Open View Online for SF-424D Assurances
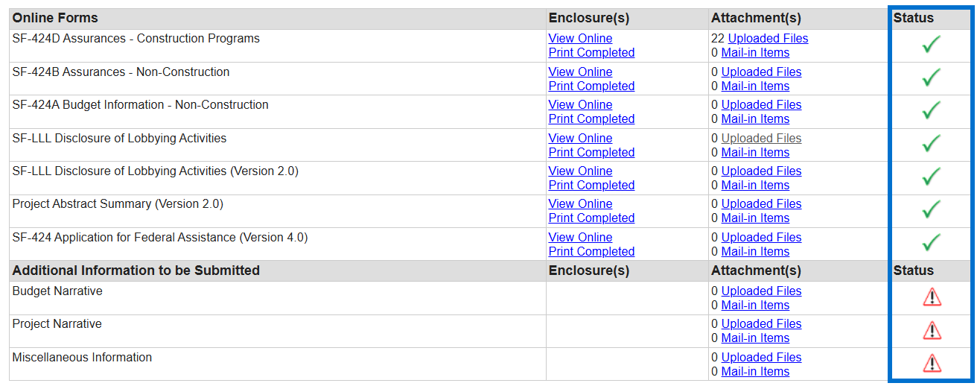 tap(580, 39)
